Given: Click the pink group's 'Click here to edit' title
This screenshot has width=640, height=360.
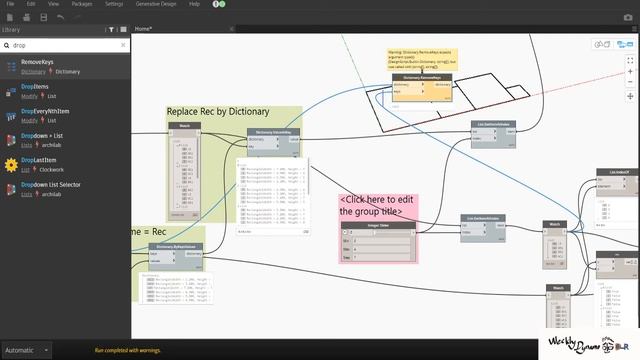Looking at the screenshot, I should pos(376,205).
